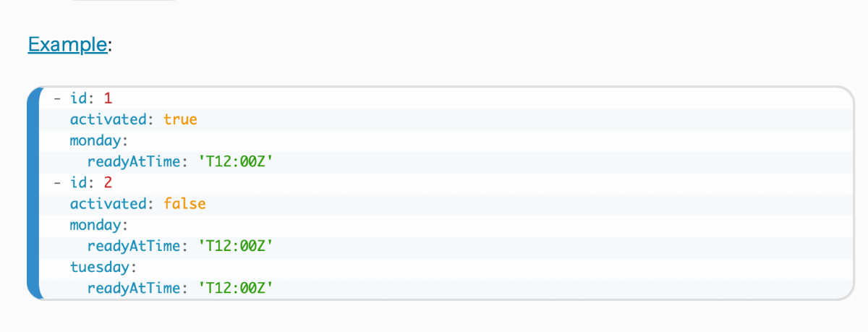
Task: Click the word 'false' in orange
Action: [x=184, y=204]
